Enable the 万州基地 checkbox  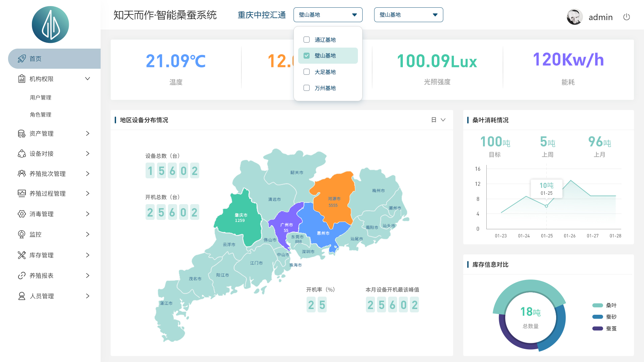click(x=306, y=88)
